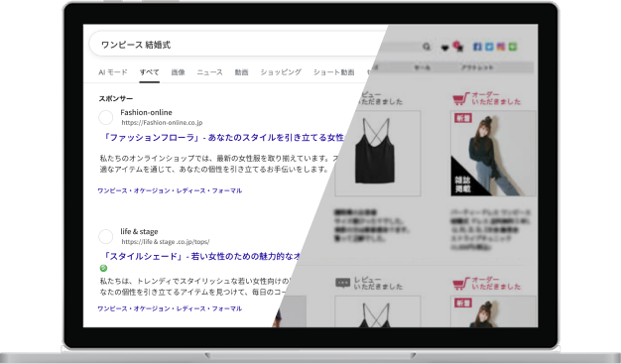Click the スポンサー label

pyautogui.click(x=116, y=98)
